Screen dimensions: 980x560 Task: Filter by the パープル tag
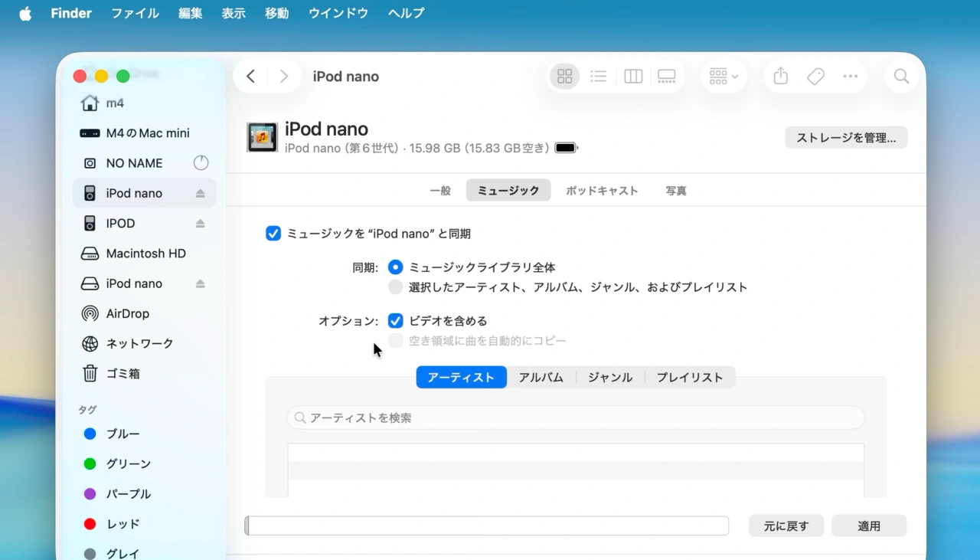pyautogui.click(x=144, y=494)
